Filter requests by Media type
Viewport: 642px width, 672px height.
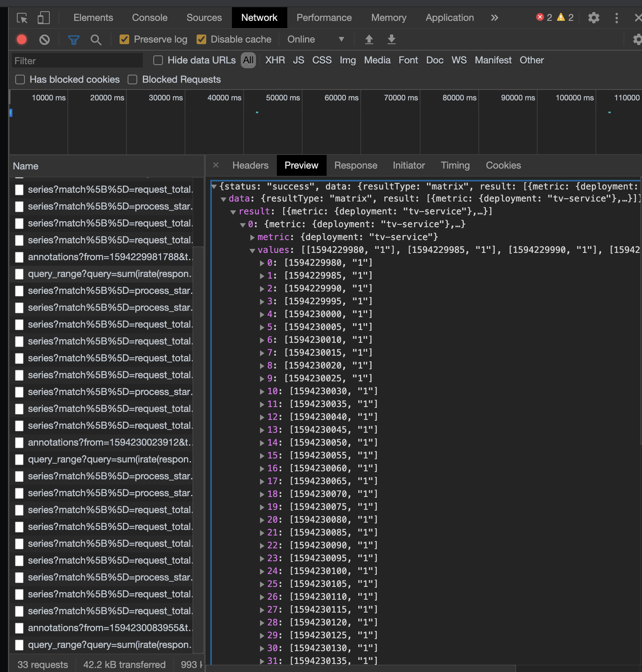[x=377, y=60]
